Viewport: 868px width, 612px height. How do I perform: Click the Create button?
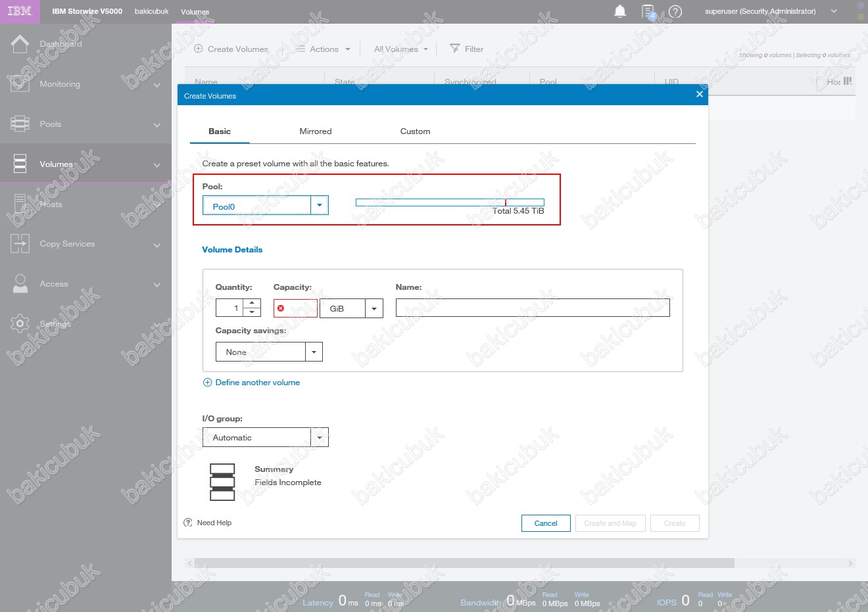(x=675, y=523)
